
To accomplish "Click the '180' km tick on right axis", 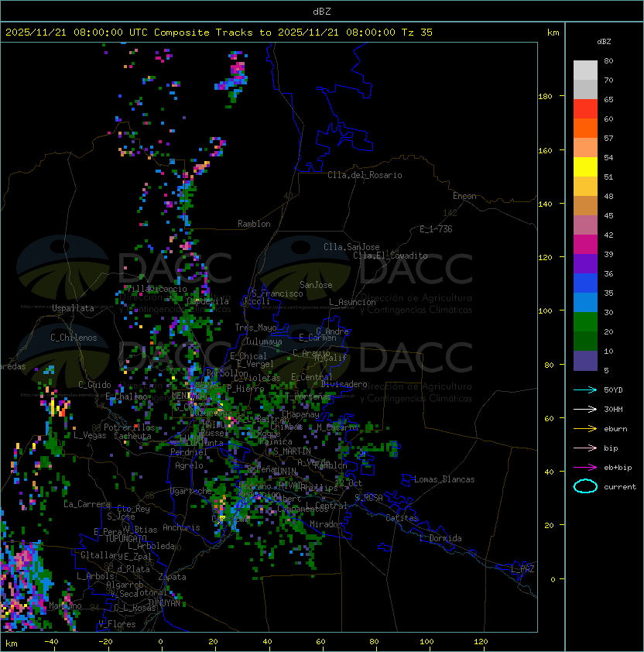I will pos(545,97).
